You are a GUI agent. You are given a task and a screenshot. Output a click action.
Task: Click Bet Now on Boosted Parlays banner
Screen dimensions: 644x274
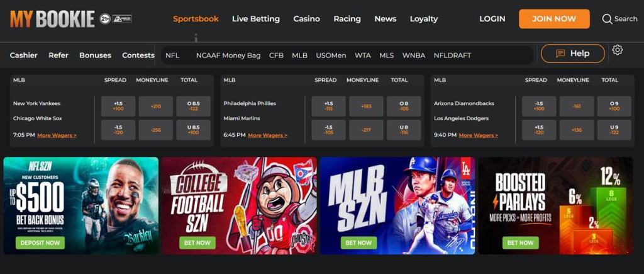[520, 243]
